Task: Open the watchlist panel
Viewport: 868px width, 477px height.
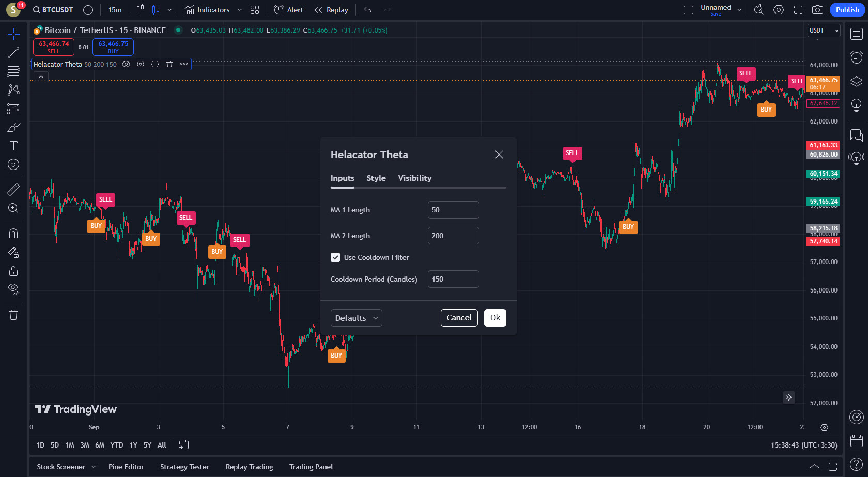Action: click(857, 34)
